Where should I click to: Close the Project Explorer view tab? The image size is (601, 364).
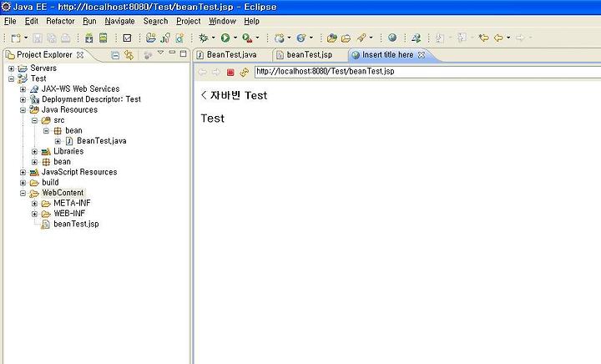click(x=80, y=55)
